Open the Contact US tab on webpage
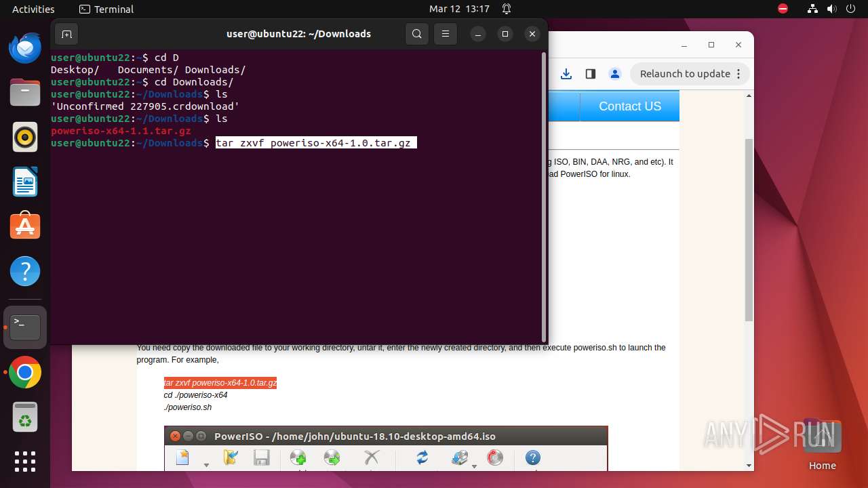The image size is (868, 488). 630,106
